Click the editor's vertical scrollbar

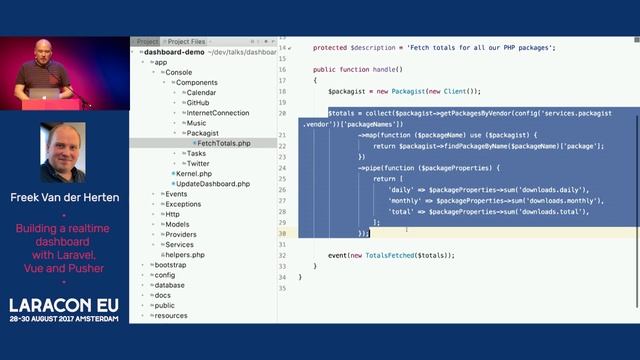pyautogui.click(x=637, y=212)
